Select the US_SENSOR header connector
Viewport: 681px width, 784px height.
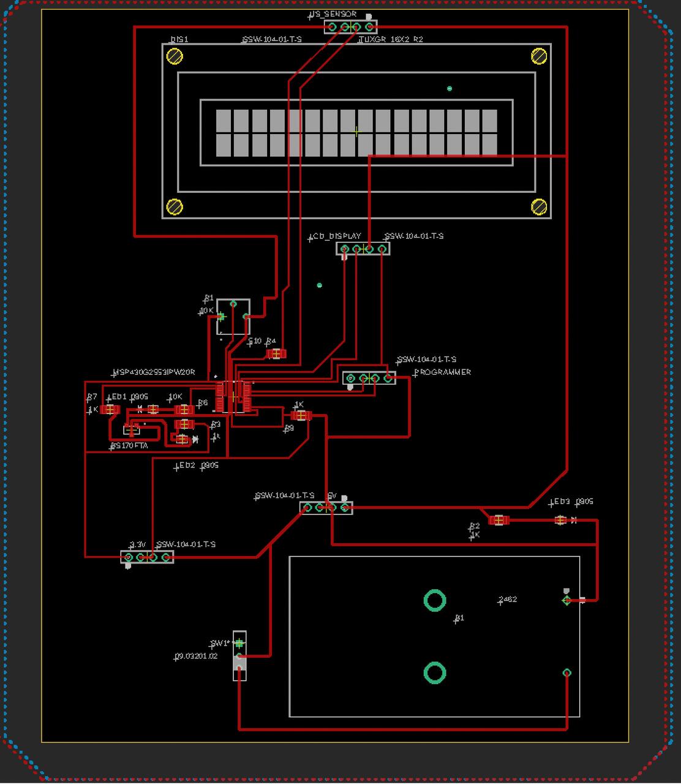point(350,27)
